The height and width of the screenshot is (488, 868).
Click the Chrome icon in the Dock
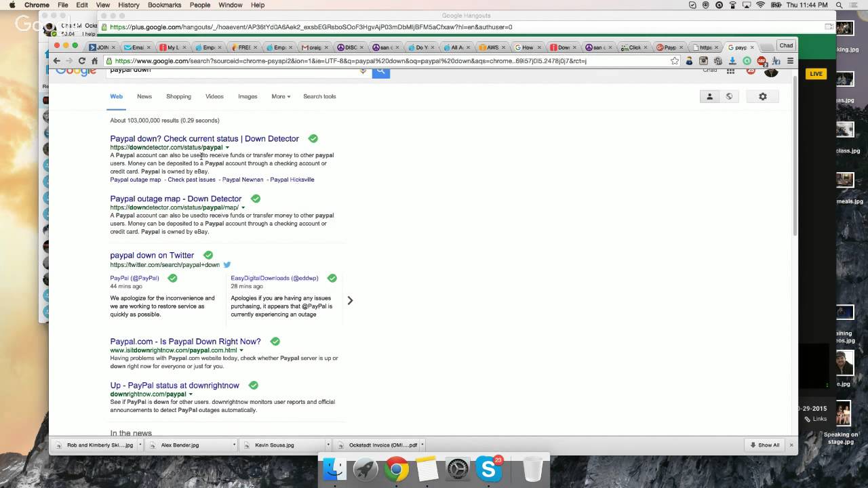(x=397, y=469)
